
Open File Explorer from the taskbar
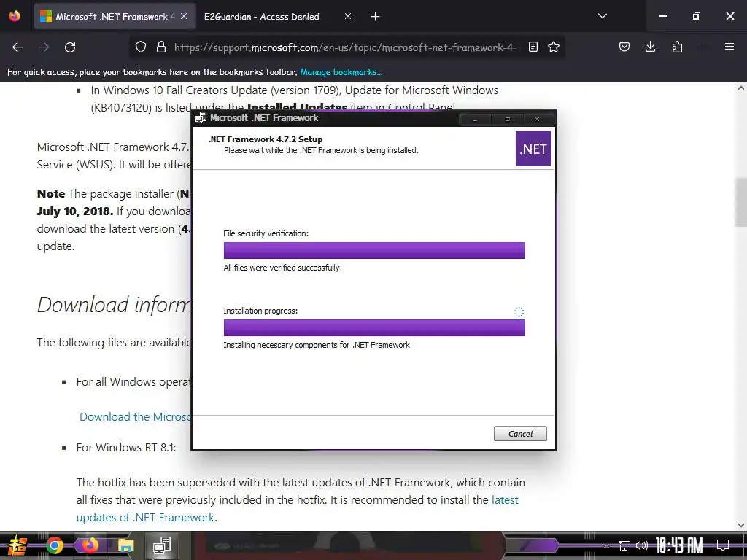(x=125, y=545)
